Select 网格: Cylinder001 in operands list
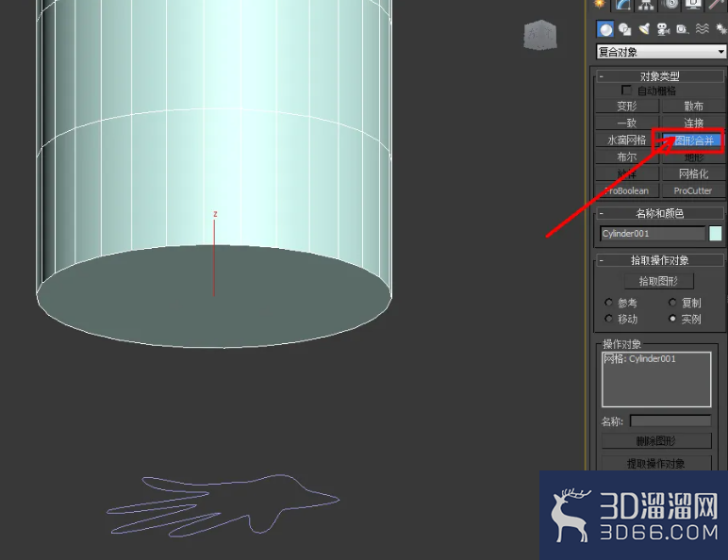 coord(639,358)
